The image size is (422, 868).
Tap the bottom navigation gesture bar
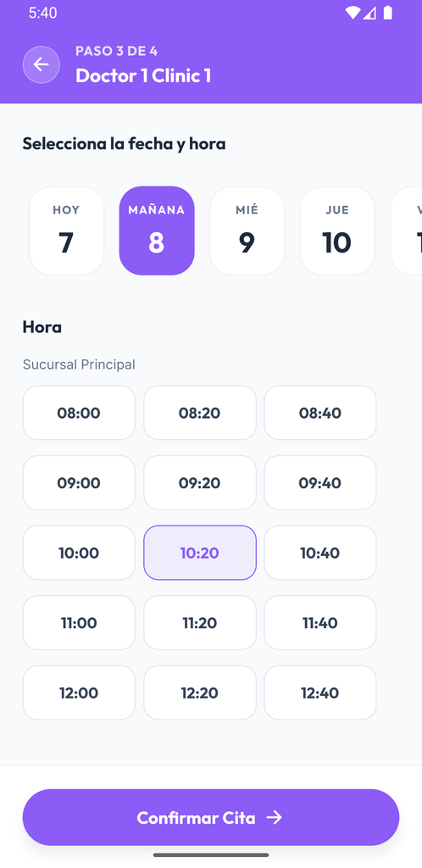211,855
